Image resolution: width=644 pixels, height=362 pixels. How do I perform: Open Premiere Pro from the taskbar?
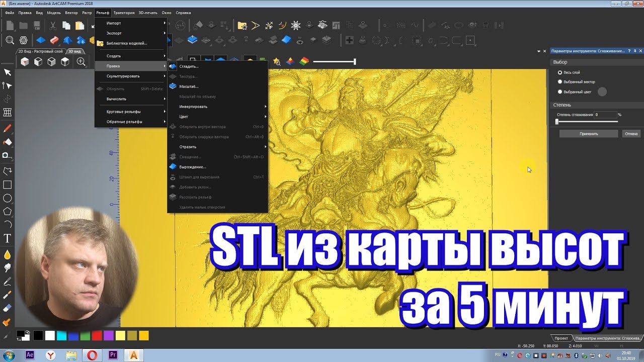click(113, 355)
